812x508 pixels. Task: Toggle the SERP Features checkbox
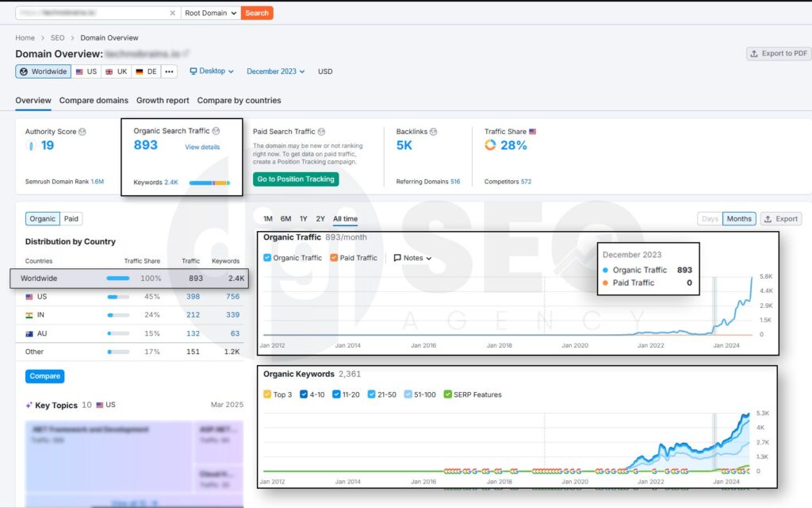pyautogui.click(x=448, y=394)
